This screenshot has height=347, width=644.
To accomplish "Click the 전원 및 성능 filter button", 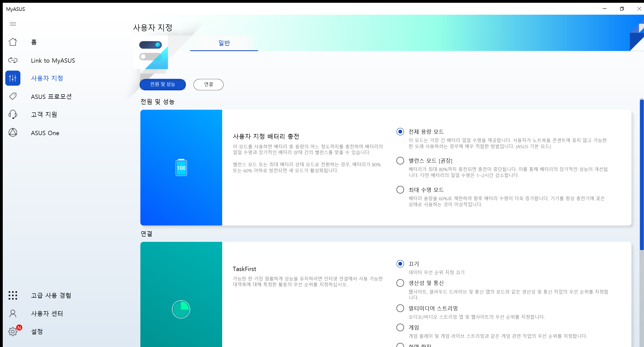I will 163,84.
